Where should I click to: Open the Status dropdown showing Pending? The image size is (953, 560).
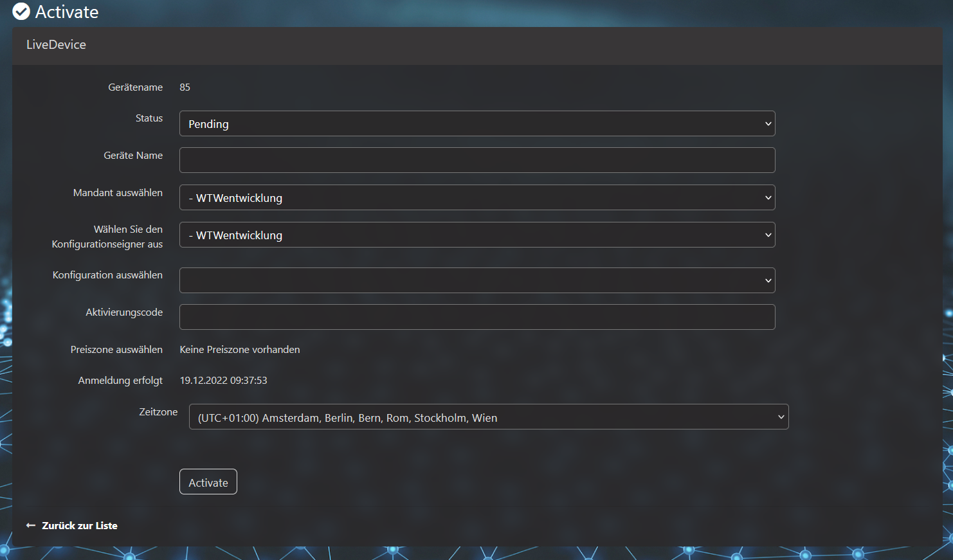(477, 123)
